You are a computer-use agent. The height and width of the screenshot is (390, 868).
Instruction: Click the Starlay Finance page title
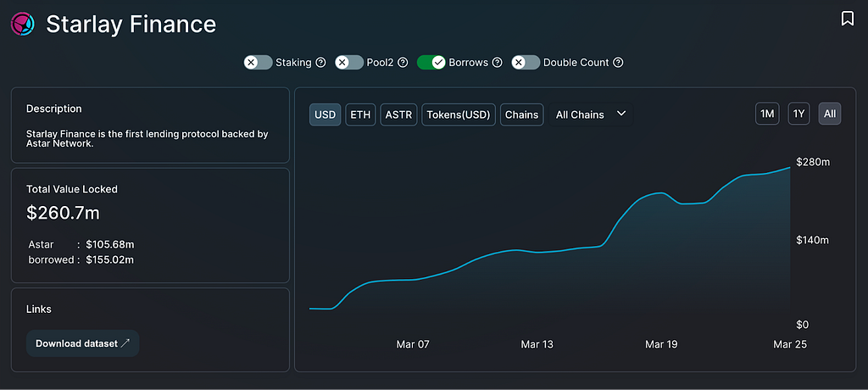coord(131,24)
